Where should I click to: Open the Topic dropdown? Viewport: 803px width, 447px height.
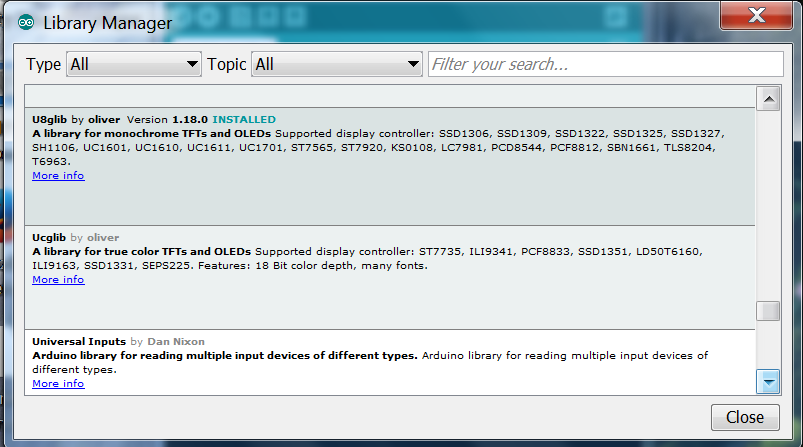click(336, 64)
